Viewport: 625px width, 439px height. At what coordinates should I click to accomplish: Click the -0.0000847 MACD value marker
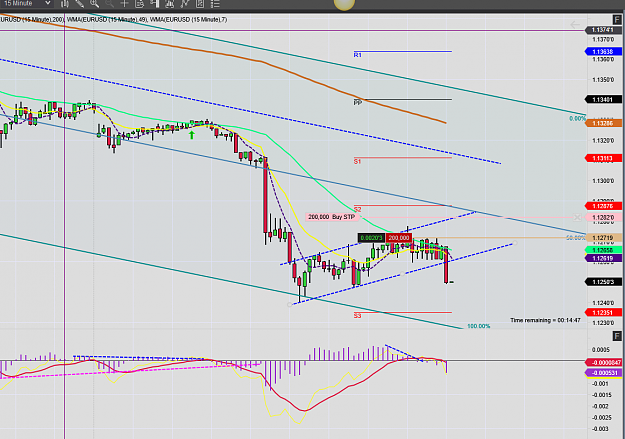(603, 362)
